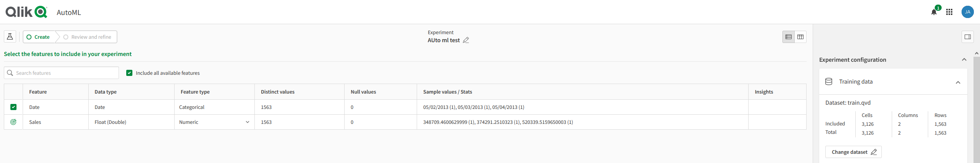Go to Review and refine step
This screenshot has height=163, width=980.
(x=87, y=37)
